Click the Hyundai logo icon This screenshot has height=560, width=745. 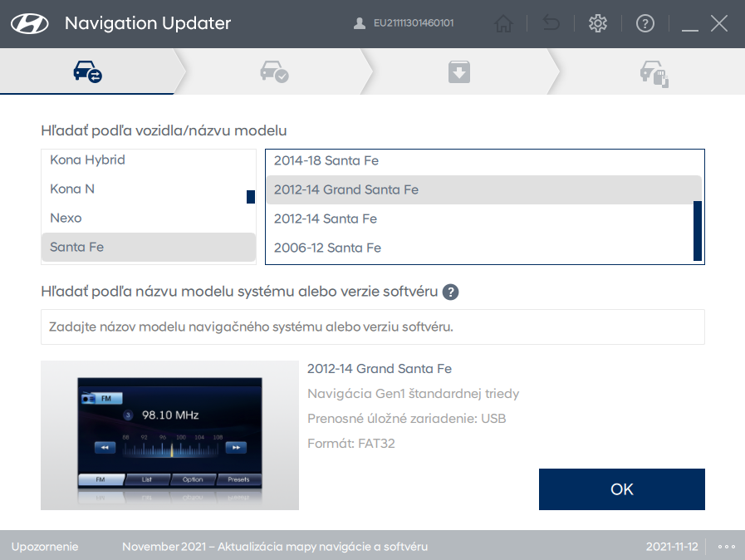click(29, 23)
